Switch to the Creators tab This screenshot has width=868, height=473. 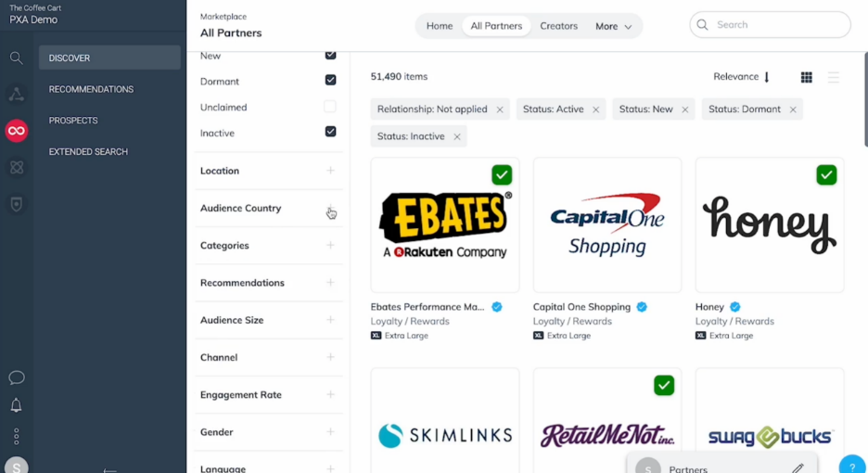point(558,26)
